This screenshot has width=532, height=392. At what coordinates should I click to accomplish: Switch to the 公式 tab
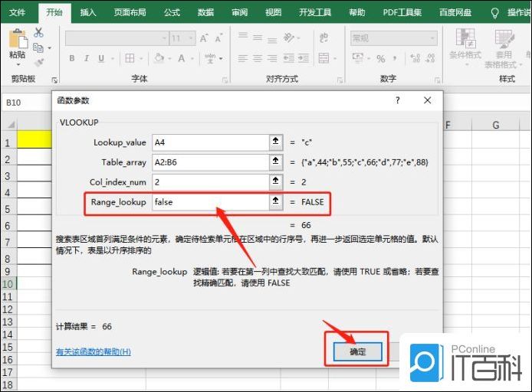click(x=172, y=12)
